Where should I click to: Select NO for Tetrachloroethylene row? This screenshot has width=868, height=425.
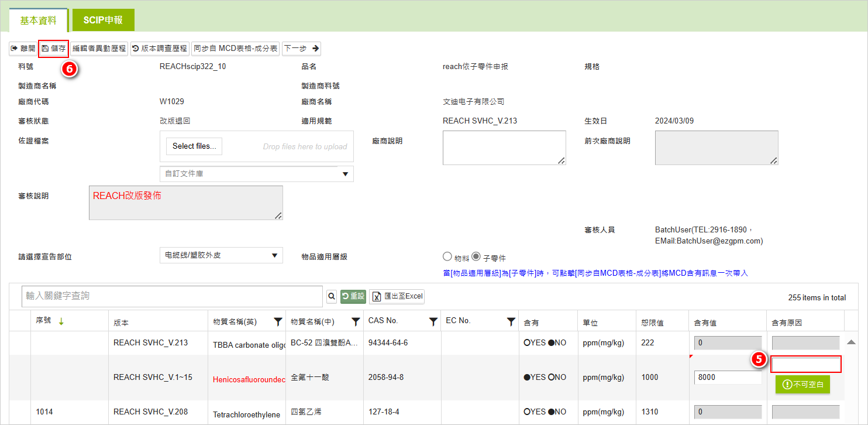(x=551, y=412)
